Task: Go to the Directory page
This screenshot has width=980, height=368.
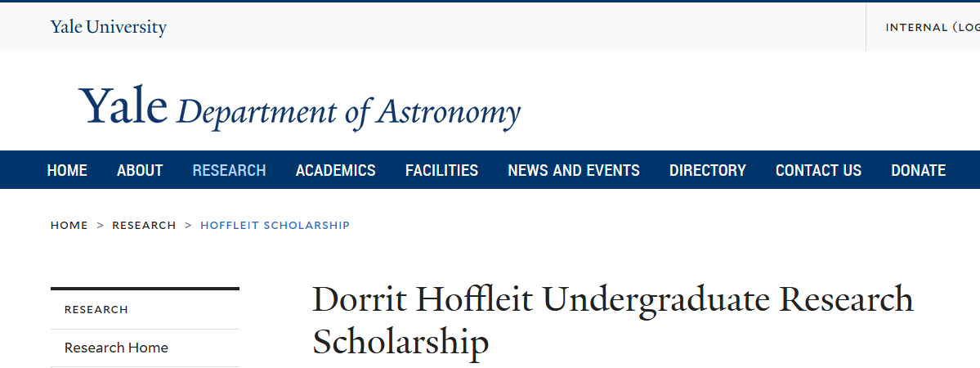Action: pos(707,170)
